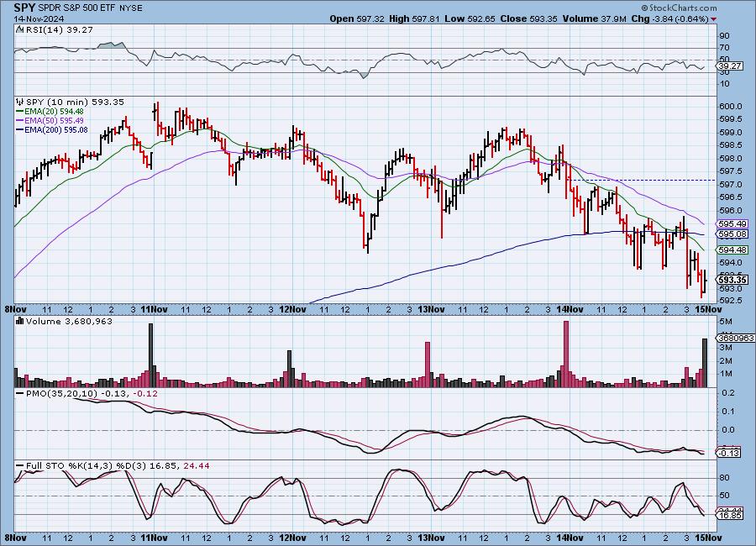Image resolution: width=756 pixels, height=546 pixels.
Task: Click the tallest volume spike at 14Nov open
Action: pos(566,354)
